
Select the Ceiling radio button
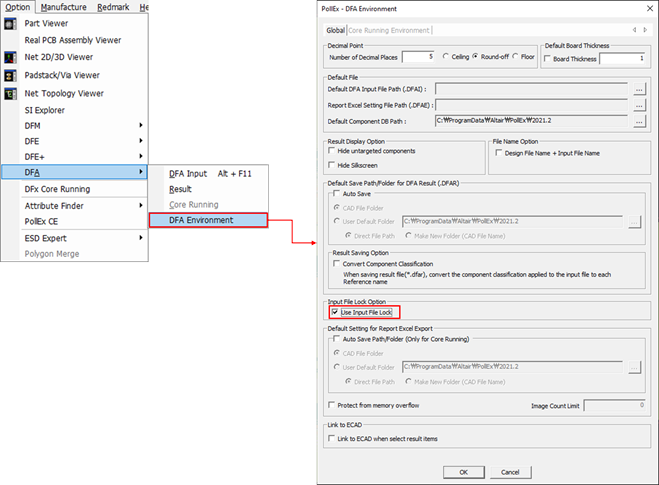click(x=445, y=57)
